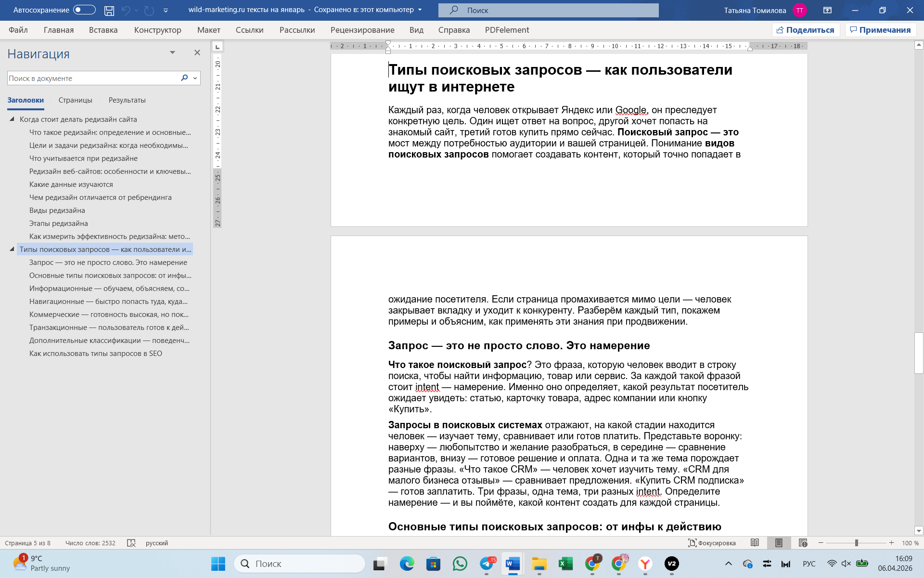Image resolution: width=924 pixels, height=578 pixels.
Task: Select the Web Layout view icon
Action: pos(803,543)
